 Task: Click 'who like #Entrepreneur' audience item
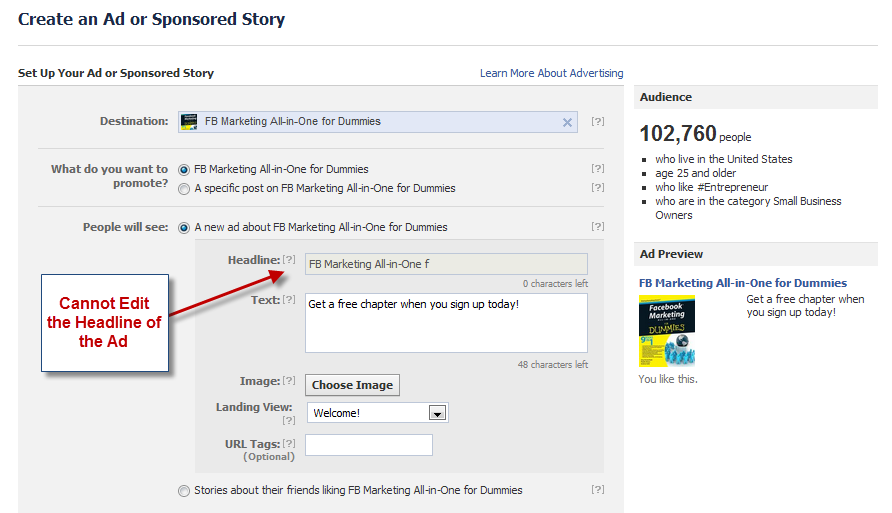711,187
